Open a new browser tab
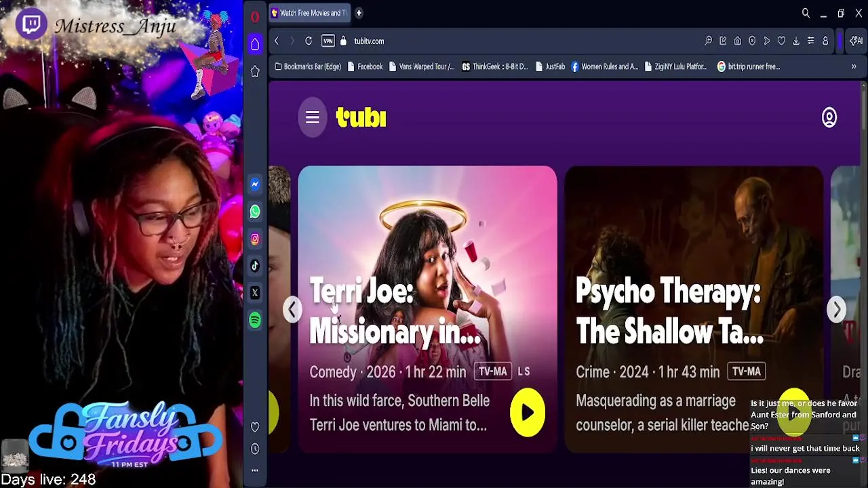The width and height of the screenshot is (868, 488). 359,13
